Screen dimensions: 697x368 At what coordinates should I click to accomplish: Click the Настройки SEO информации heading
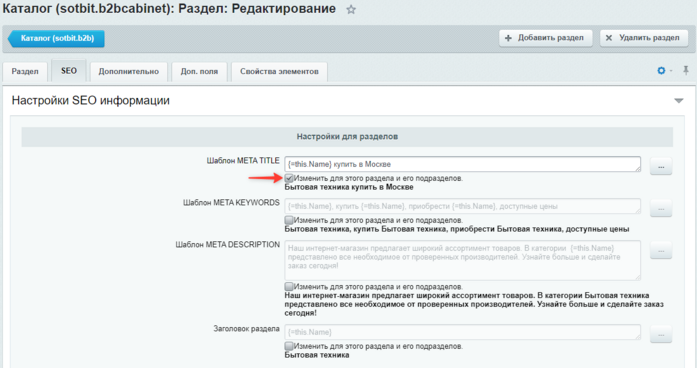[91, 100]
